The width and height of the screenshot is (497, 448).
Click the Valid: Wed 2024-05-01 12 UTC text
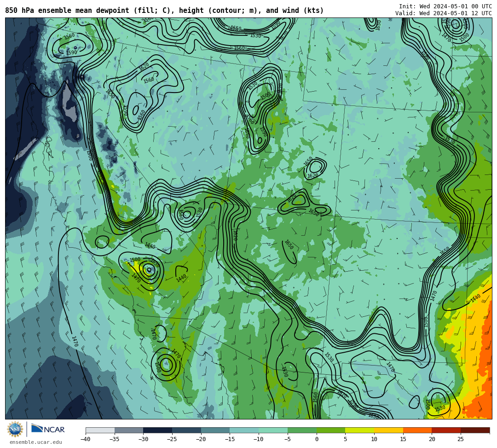(x=444, y=13)
